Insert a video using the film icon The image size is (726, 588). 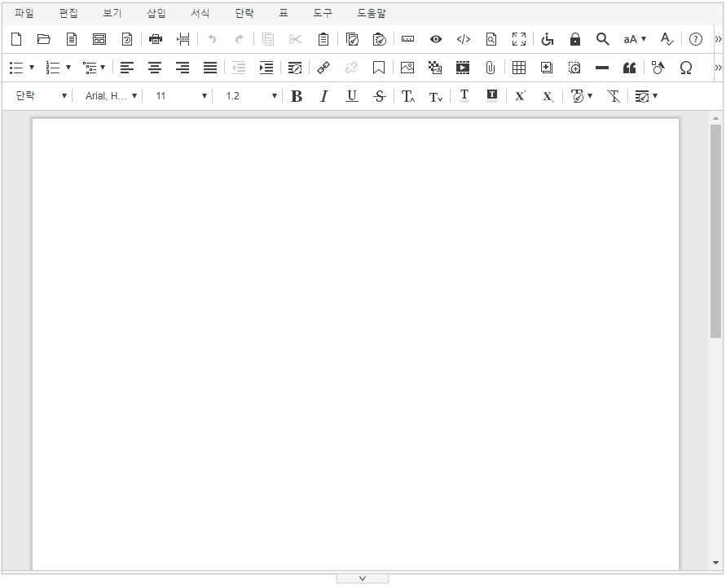[x=463, y=68]
